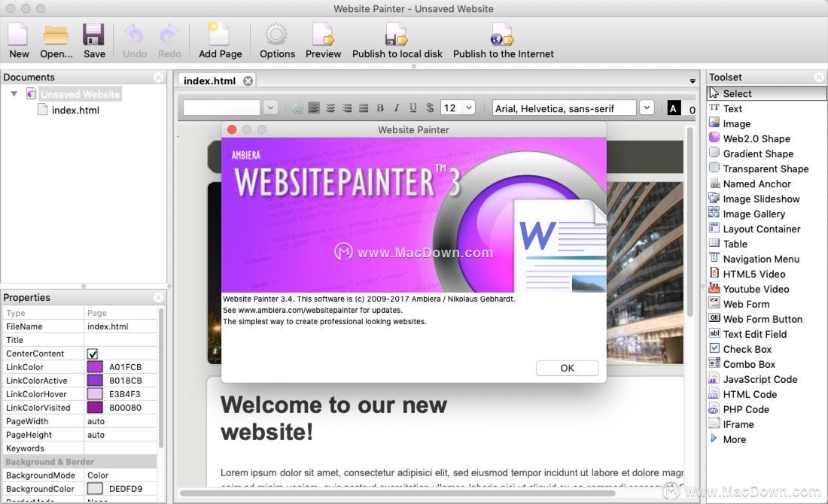Click the Undo arrow icon

[x=134, y=35]
